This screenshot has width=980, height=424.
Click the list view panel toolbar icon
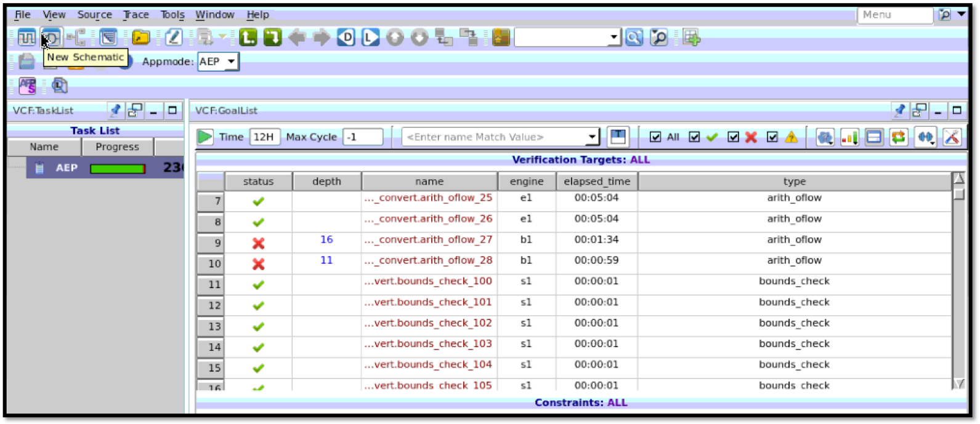(108, 38)
